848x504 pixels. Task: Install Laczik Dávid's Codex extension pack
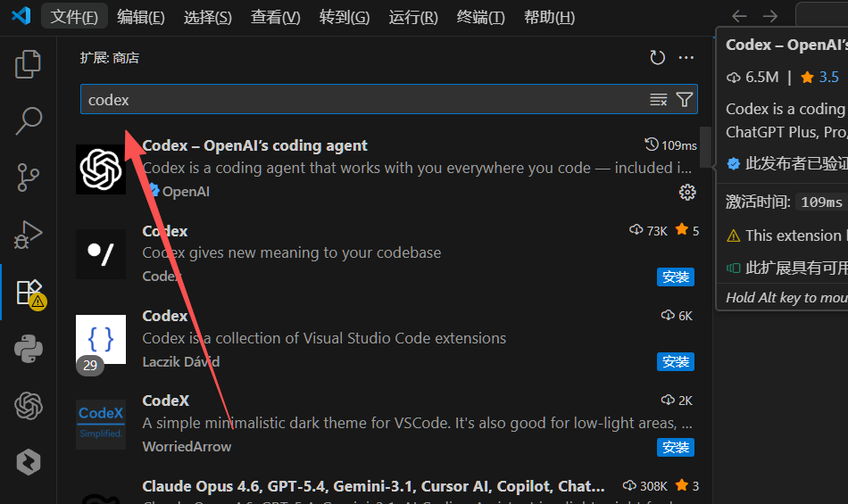click(x=676, y=362)
